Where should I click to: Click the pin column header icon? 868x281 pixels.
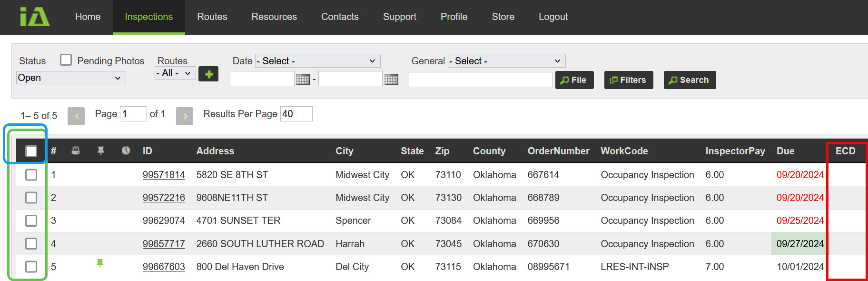(x=100, y=151)
